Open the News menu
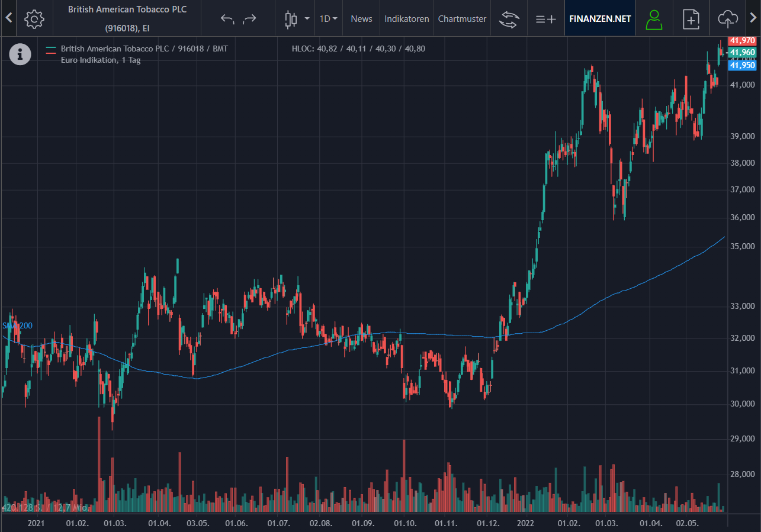The width and height of the screenshot is (761, 532). [361, 19]
